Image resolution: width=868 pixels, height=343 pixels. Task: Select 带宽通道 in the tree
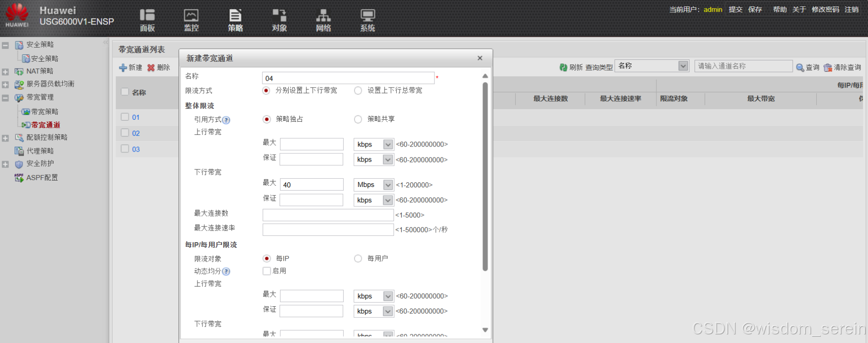pyautogui.click(x=45, y=125)
